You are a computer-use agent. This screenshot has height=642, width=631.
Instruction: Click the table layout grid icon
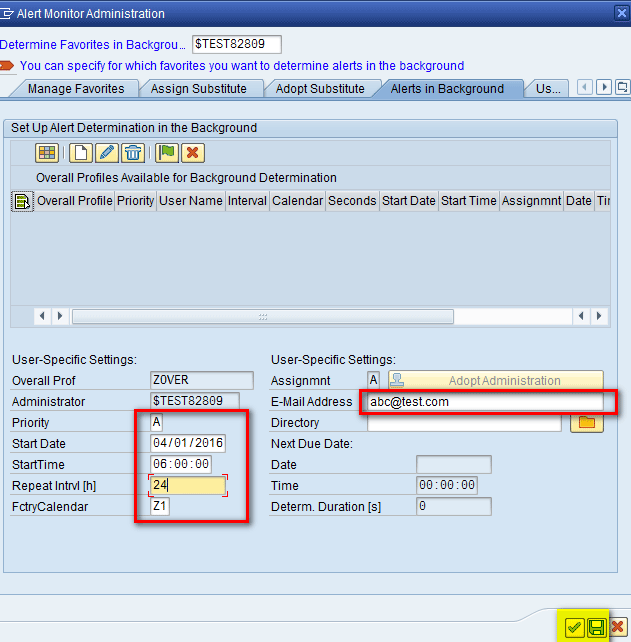pyautogui.click(x=47, y=153)
